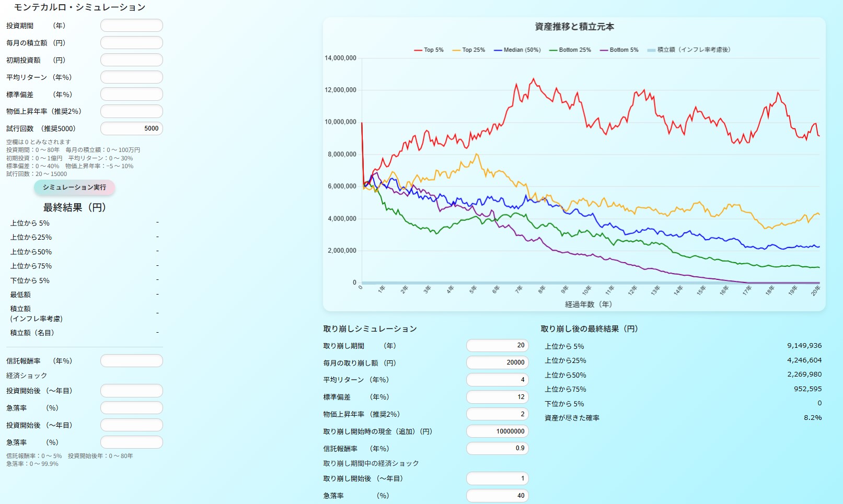Select the 取り崩し開始後 field showing 1
843x504 pixels.
(x=497, y=478)
